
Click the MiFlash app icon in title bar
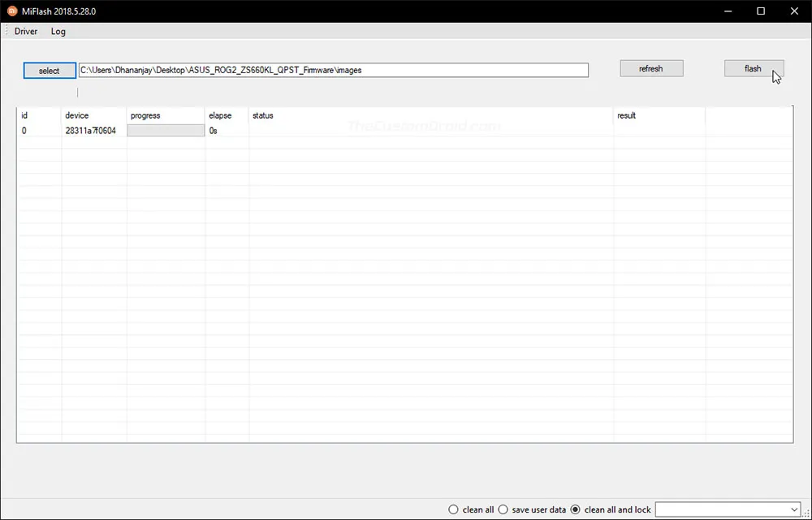12,11
